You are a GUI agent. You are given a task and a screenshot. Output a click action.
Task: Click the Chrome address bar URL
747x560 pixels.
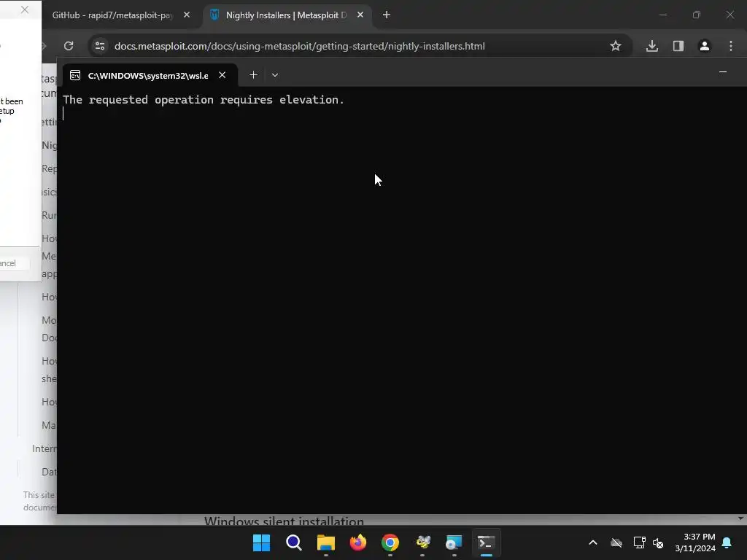pyautogui.click(x=300, y=46)
